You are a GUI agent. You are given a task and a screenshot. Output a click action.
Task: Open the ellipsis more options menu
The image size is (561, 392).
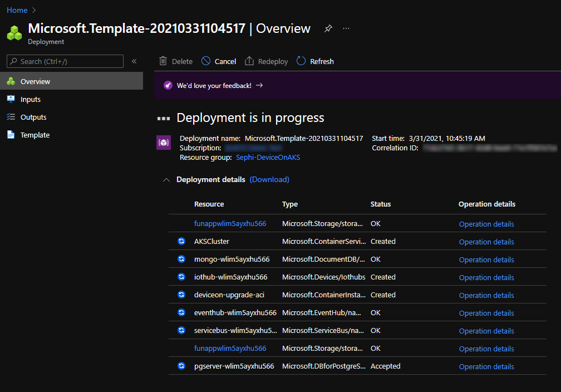[x=346, y=28]
